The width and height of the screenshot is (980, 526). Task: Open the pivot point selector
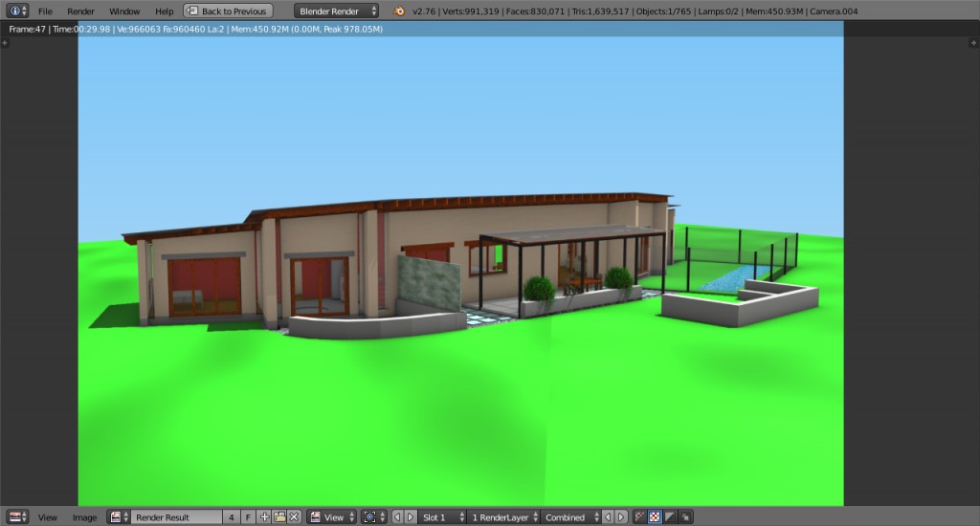tap(374, 516)
